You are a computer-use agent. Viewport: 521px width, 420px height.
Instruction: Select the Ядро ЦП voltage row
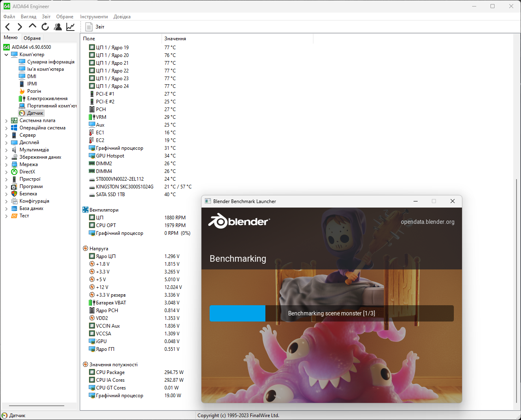pos(134,256)
